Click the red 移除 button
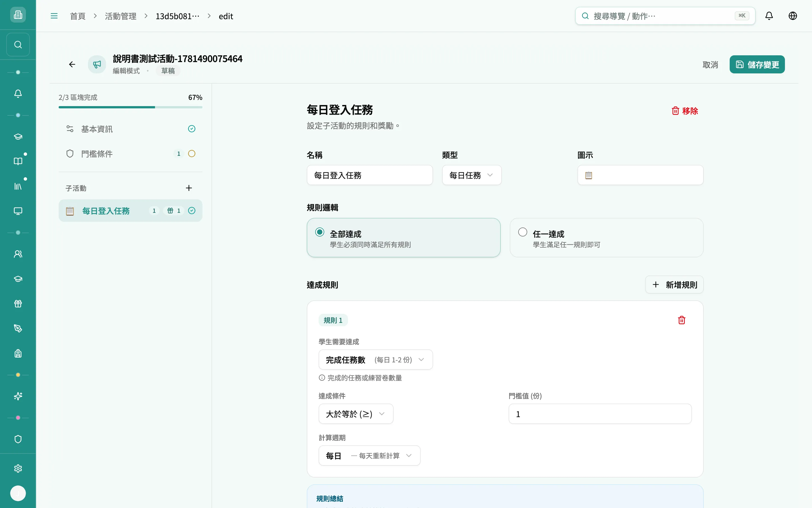 point(685,111)
